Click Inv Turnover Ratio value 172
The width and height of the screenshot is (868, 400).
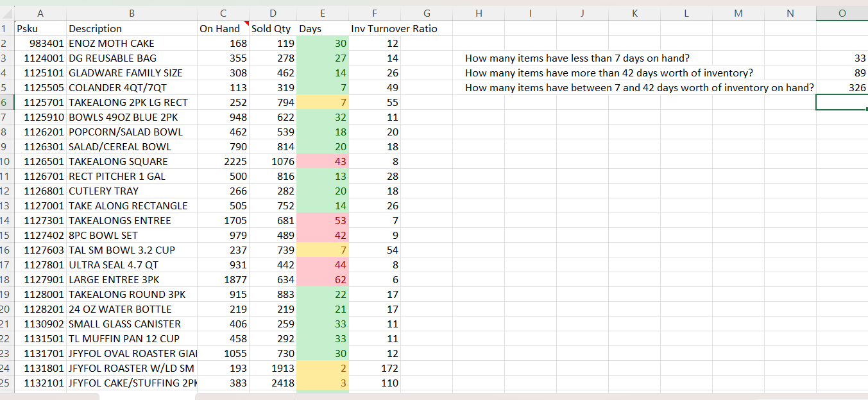375,368
